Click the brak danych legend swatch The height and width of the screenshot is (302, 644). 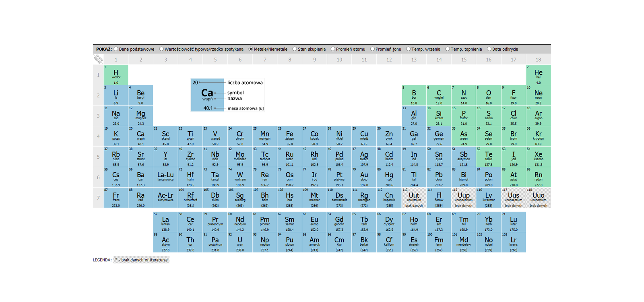coord(141,260)
